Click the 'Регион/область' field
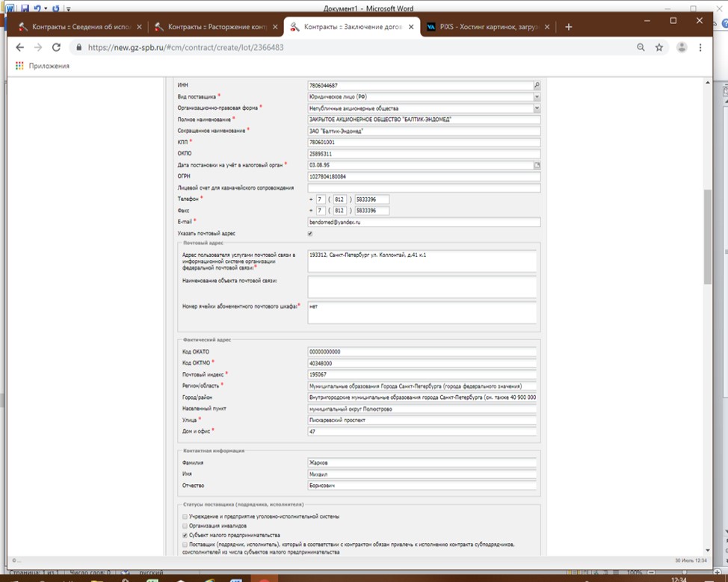The image size is (728, 582). pyautogui.click(x=422, y=386)
